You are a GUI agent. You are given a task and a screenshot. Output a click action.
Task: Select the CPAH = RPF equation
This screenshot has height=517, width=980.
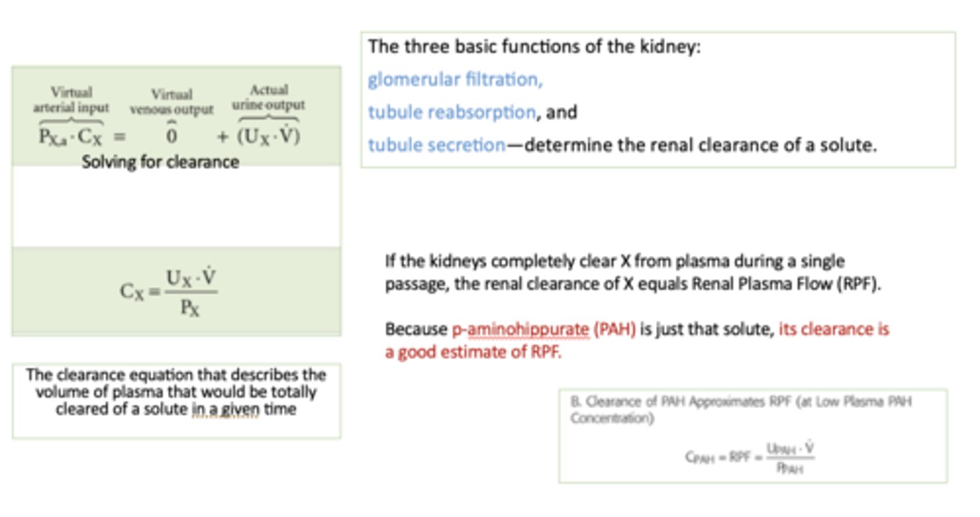pos(749,458)
